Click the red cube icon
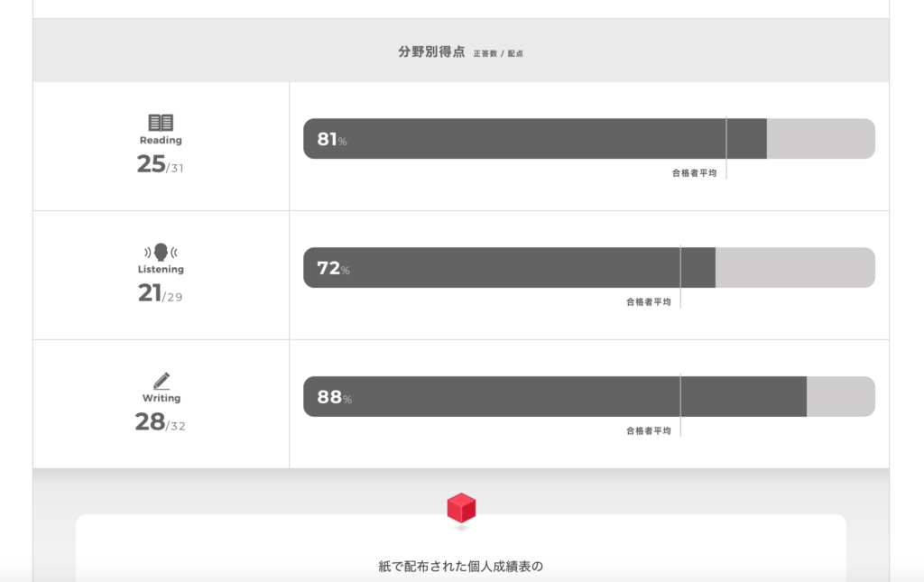This screenshot has height=582, width=924. [461, 508]
